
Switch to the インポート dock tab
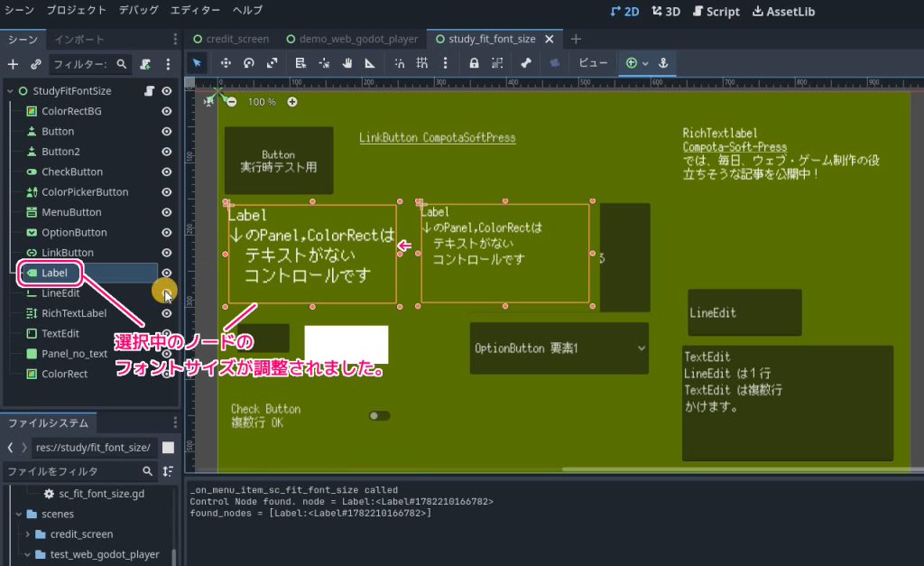tap(79, 40)
